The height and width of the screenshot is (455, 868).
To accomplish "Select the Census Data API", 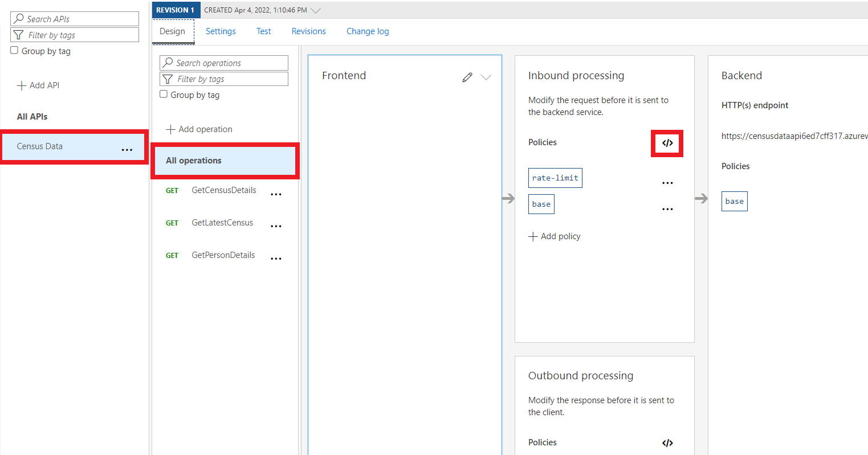I will pos(74,146).
